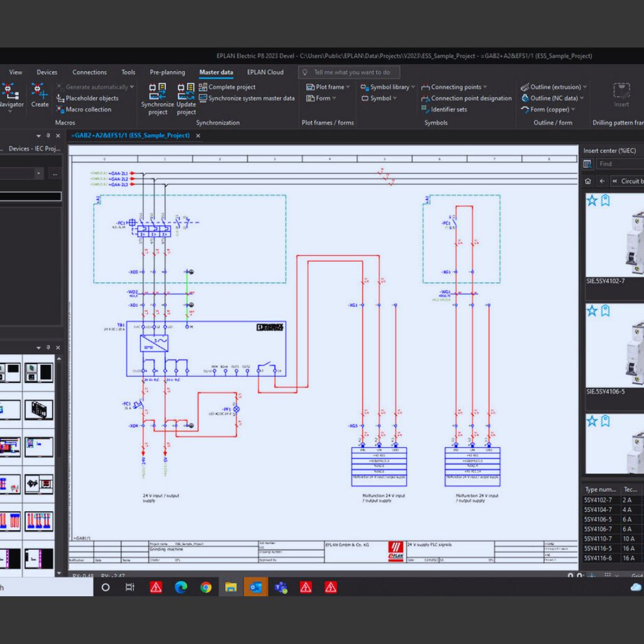This screenshot has width=644, height=644.
Task: Open the Pre-planning ribbon tab
Action: tap(167, 72)
